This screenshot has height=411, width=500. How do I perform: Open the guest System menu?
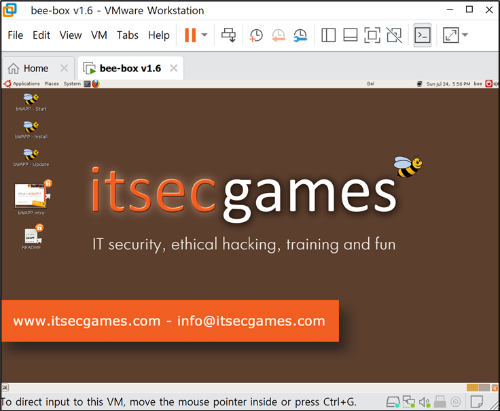click(x=72, y=84)
